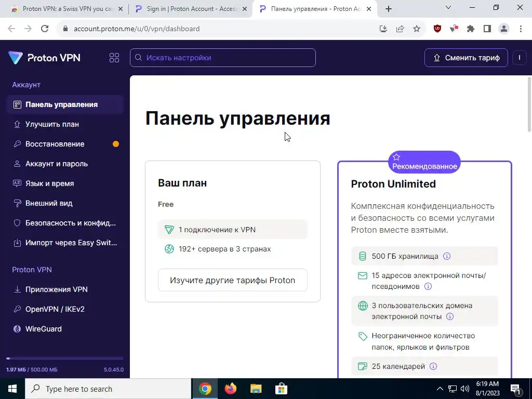Click the Proton VPN logo

(x=45, y=58)
